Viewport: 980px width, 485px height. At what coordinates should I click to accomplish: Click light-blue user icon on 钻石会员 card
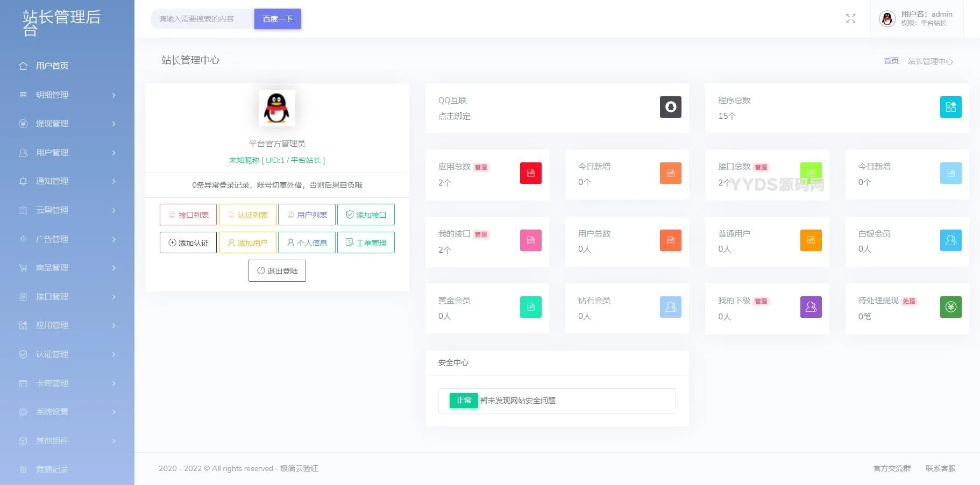tap(670, 307)
